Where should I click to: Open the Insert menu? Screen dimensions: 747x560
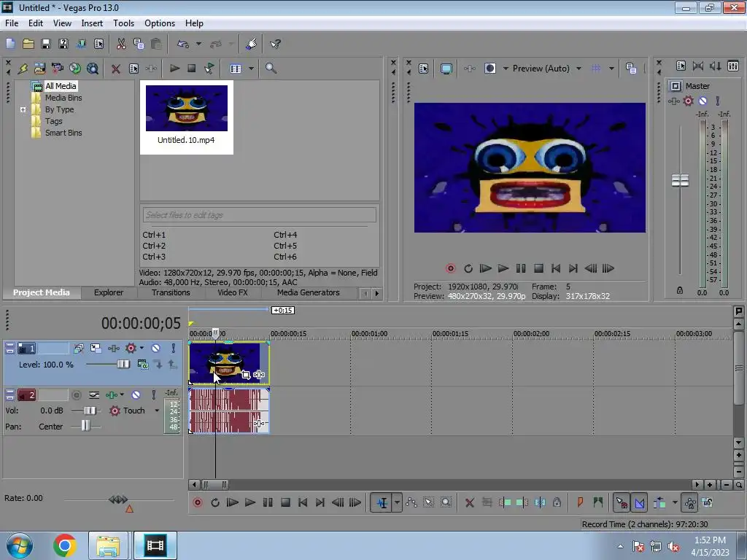[92, 23]
